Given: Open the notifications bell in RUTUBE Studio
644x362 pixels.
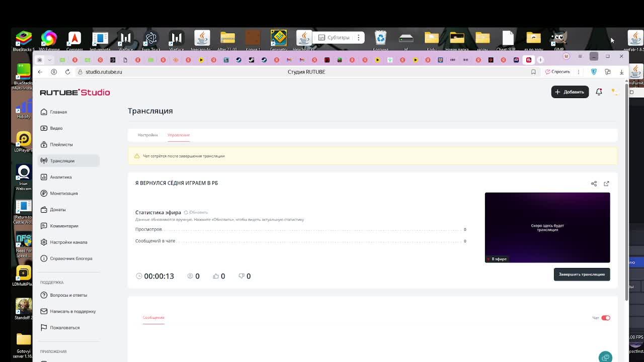Looking at the screenshot, I should tap(599, 92).
